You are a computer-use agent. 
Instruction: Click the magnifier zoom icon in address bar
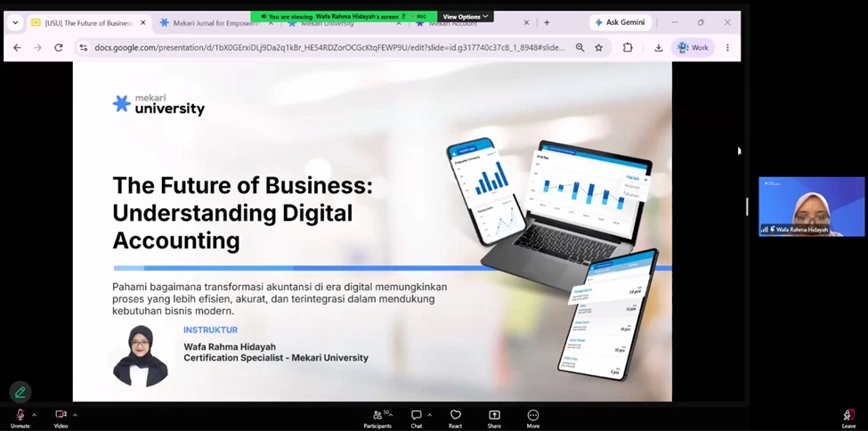pos(580,48)
